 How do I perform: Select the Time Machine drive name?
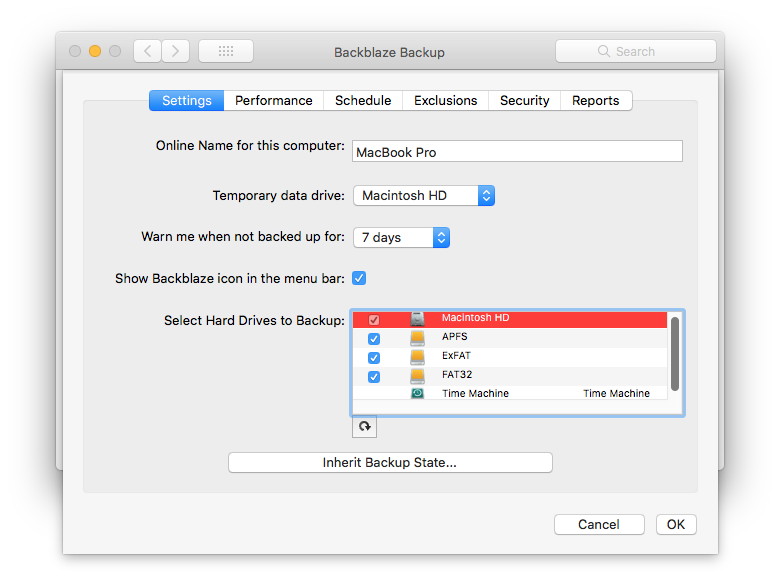(x=476, y=393)
